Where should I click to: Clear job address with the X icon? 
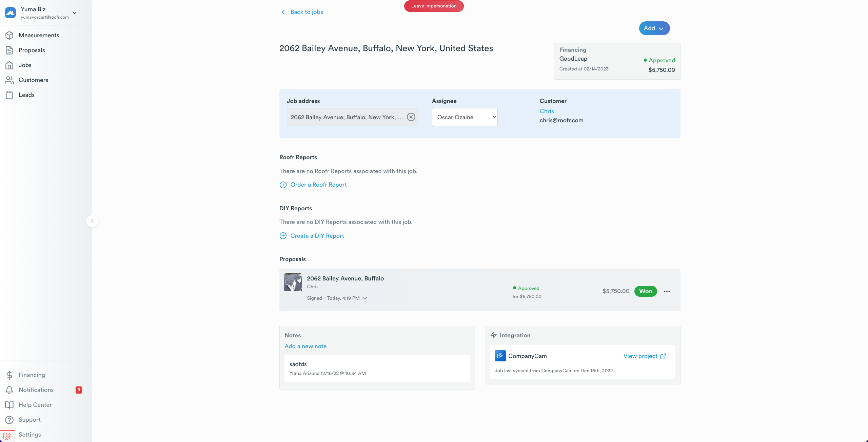[411, 117]
